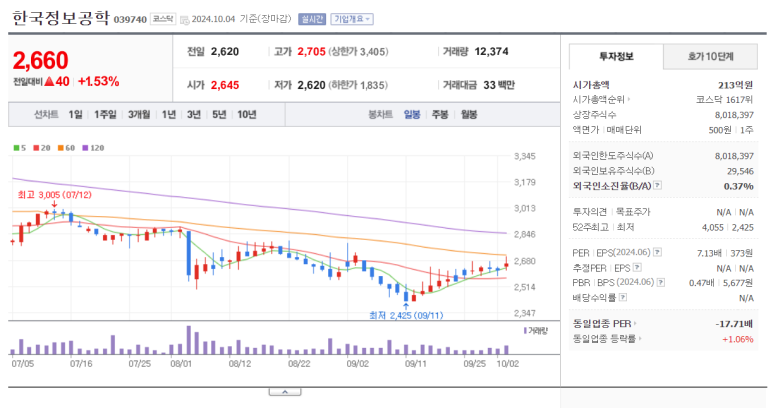This screenshot has width=773, height=408.
Task: Open the 기업개요 dropdown
Action: (352, 19)
